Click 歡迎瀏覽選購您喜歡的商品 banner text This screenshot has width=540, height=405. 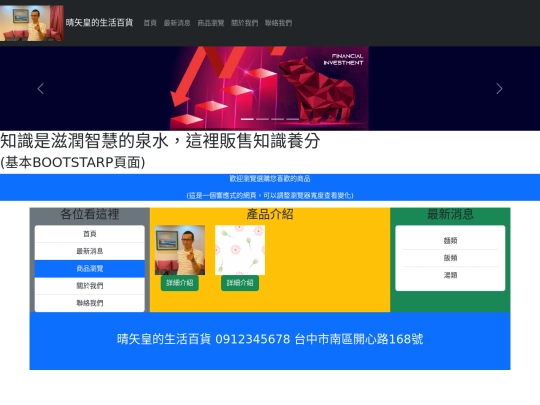tap(270, 179)
